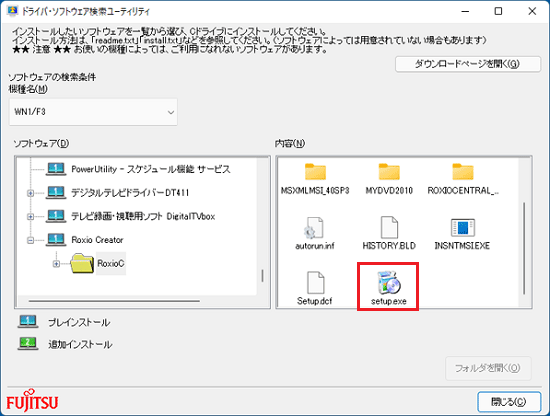Image resolution: width=550 pixels, height=416 pixels.
Task: Select the Setup.dcf file icon
Action: [x=315, y=282]
